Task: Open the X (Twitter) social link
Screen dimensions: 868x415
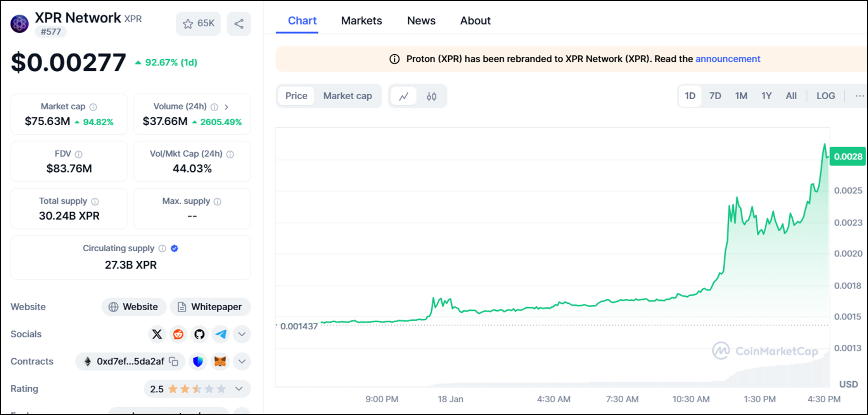Action: pos(157,334)
